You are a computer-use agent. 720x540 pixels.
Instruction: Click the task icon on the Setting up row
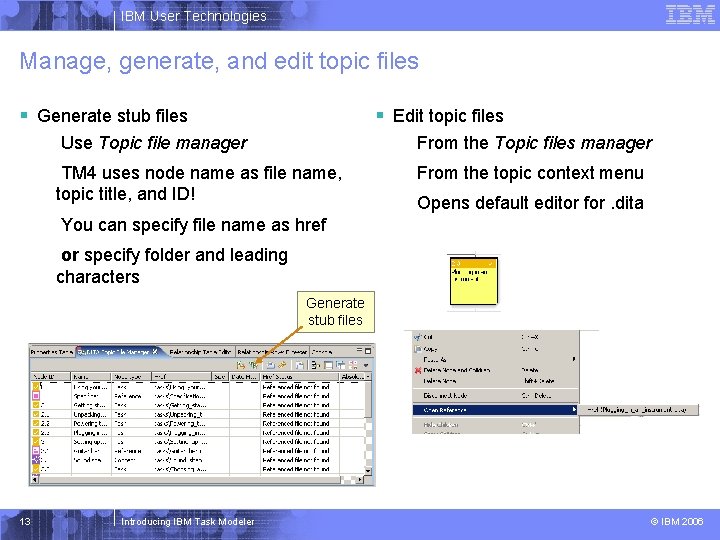pyautogui.click(x=36, y=442)
